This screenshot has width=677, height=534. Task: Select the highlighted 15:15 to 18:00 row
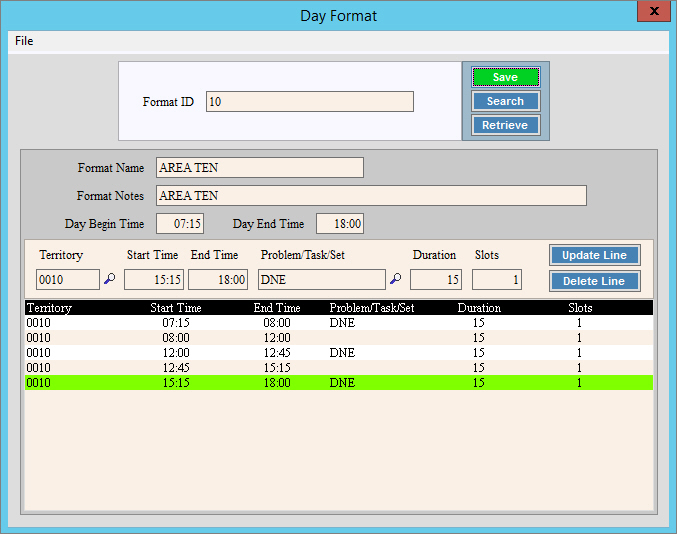tap(339, 382)
